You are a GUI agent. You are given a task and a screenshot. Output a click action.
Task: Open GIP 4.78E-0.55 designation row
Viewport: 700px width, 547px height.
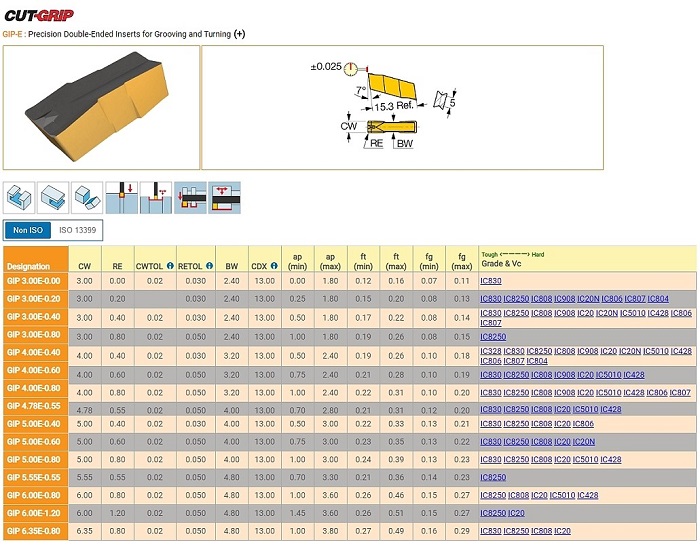click(x=36, y=409)
